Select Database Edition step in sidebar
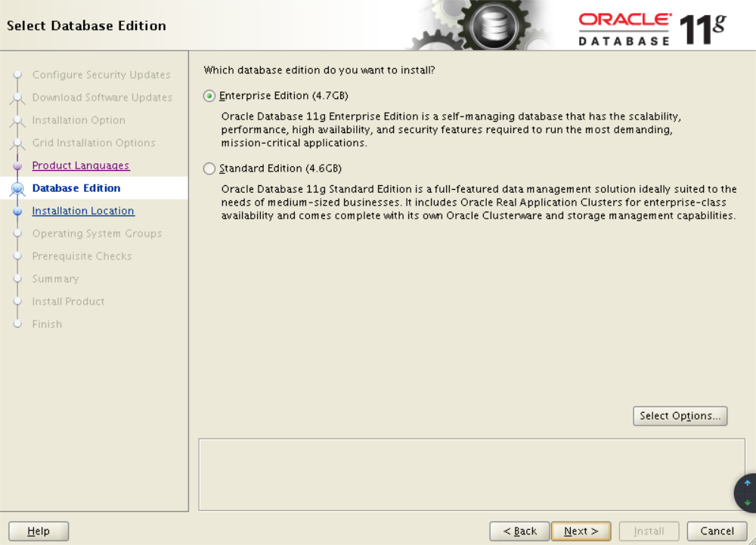 (76, 188)
